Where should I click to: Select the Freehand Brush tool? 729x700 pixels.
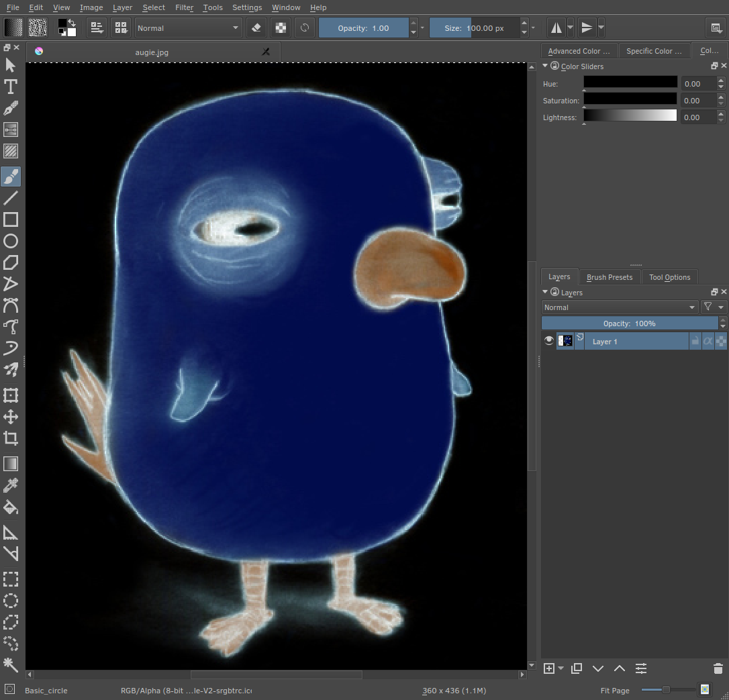(x=10, y=177)
